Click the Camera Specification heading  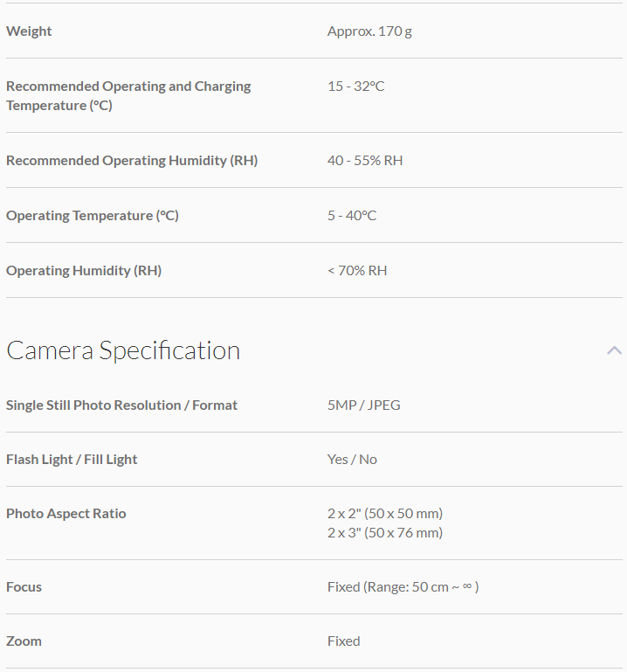[123, 350]
